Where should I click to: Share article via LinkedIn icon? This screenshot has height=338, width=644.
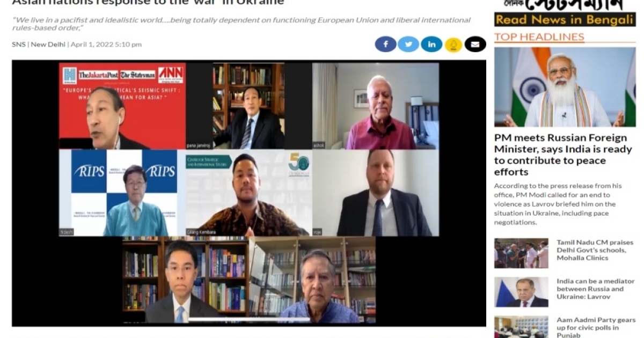point(431,44)
